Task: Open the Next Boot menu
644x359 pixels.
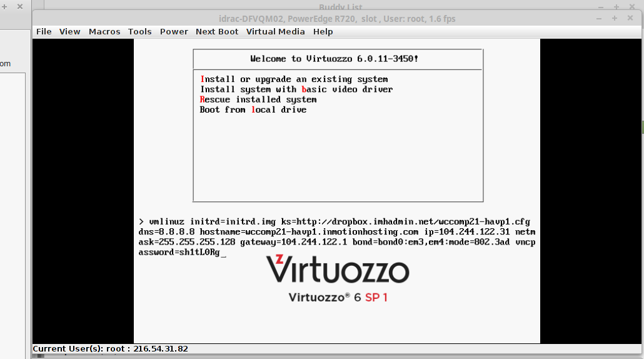Action: click(x=217, y=32)
